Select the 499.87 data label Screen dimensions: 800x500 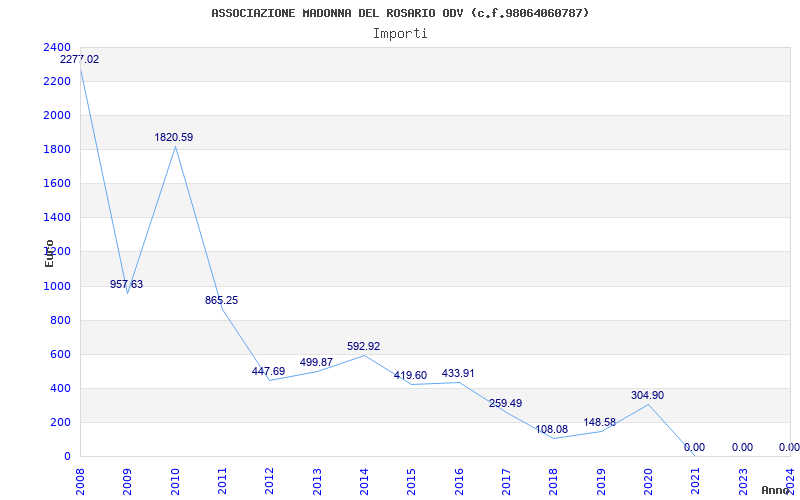pyautogui.click(x=316, y=362)
